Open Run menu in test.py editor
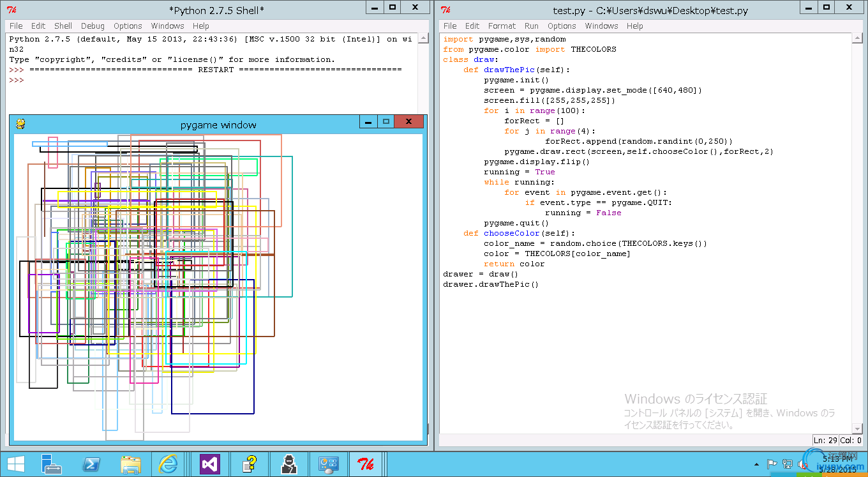Viewport: 868px width, 477px height. 532,26
